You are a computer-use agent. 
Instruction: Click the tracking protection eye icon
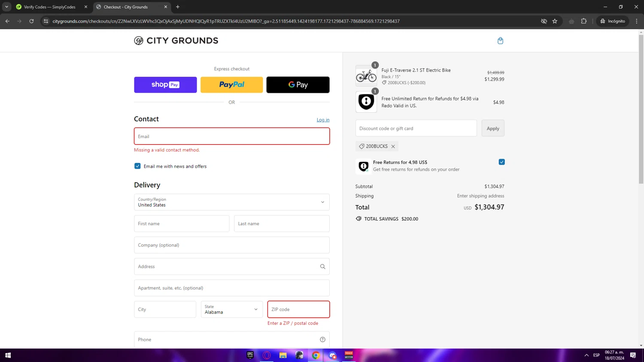tap(544, 21)
